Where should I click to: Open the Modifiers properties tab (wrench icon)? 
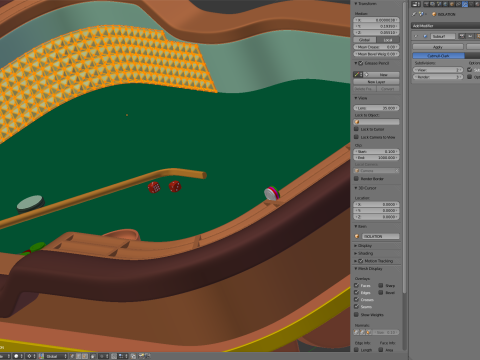(465, 4)
